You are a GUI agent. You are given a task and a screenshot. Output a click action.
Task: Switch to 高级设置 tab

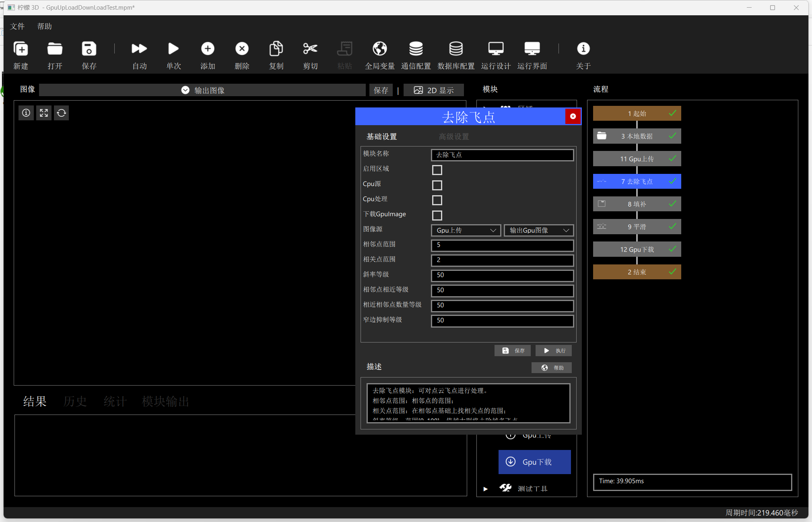(454, 136)
